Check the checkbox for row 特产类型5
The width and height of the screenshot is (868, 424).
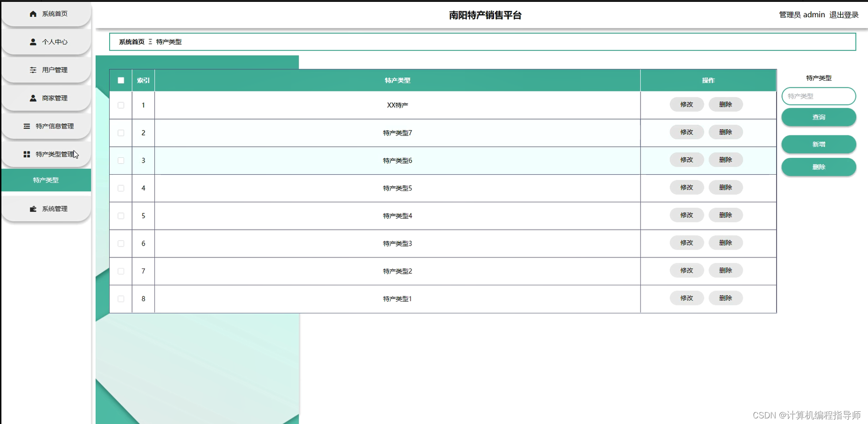tap(121, 188)
